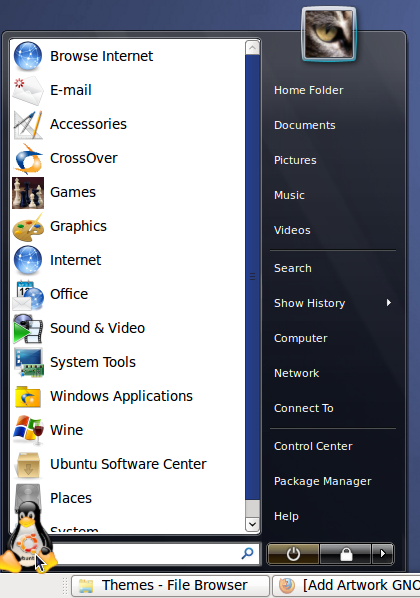Click the scrollbar down arrow
The width and height of the screenshot is (420, 598).
253,524
